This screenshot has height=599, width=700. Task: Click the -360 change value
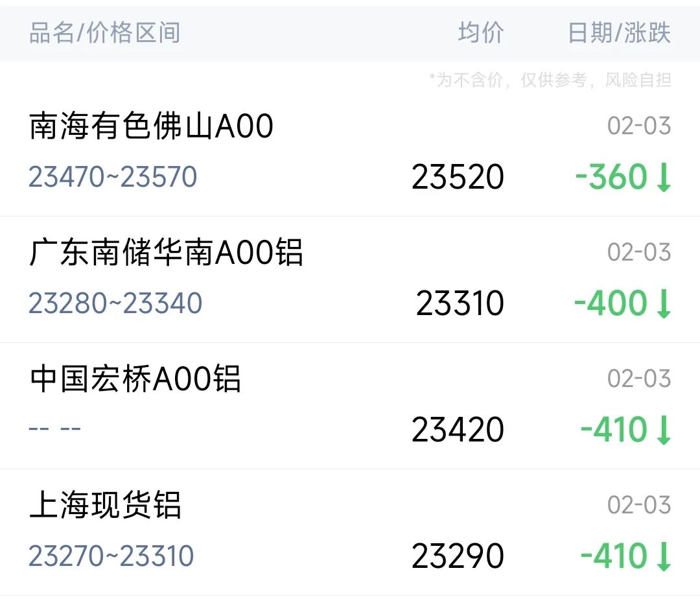coord(611,178)
